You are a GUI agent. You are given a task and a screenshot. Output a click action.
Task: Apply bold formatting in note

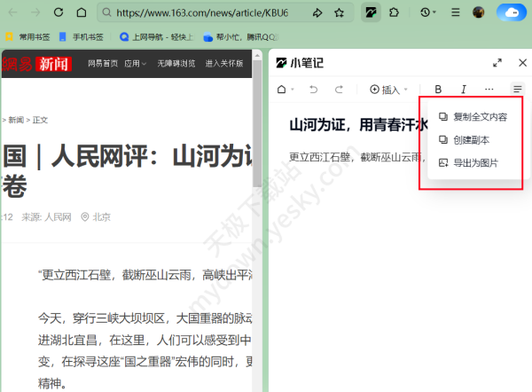coord(438,90)
